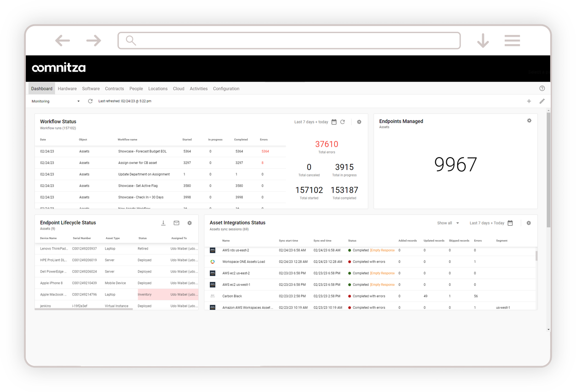576x392 pixels.
Task: Add a new dashboard widget with plus icon
Action: coord(529,101)
